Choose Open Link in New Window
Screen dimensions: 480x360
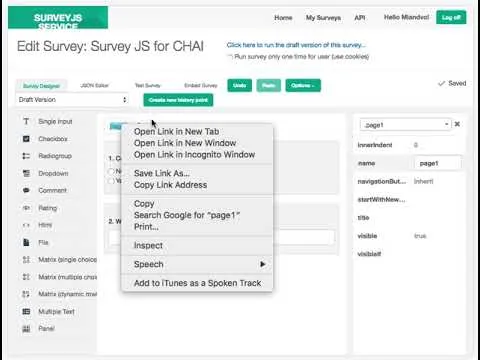pos(185,143)
